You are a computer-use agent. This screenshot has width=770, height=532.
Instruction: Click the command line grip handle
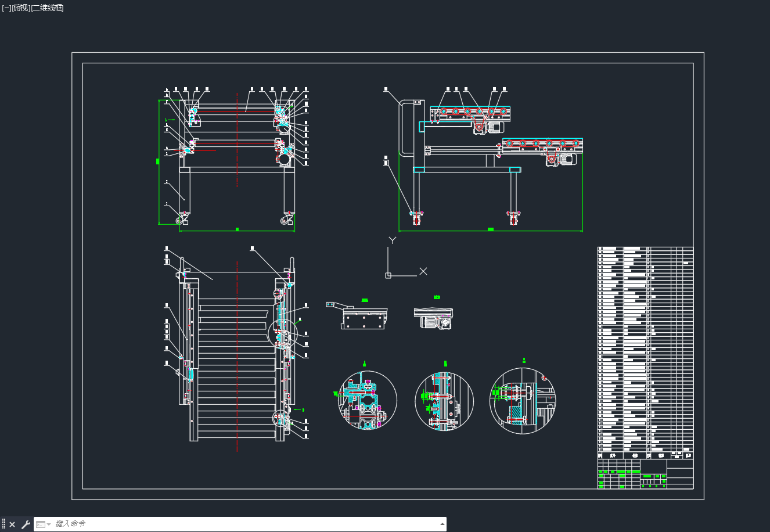[3, 524]
